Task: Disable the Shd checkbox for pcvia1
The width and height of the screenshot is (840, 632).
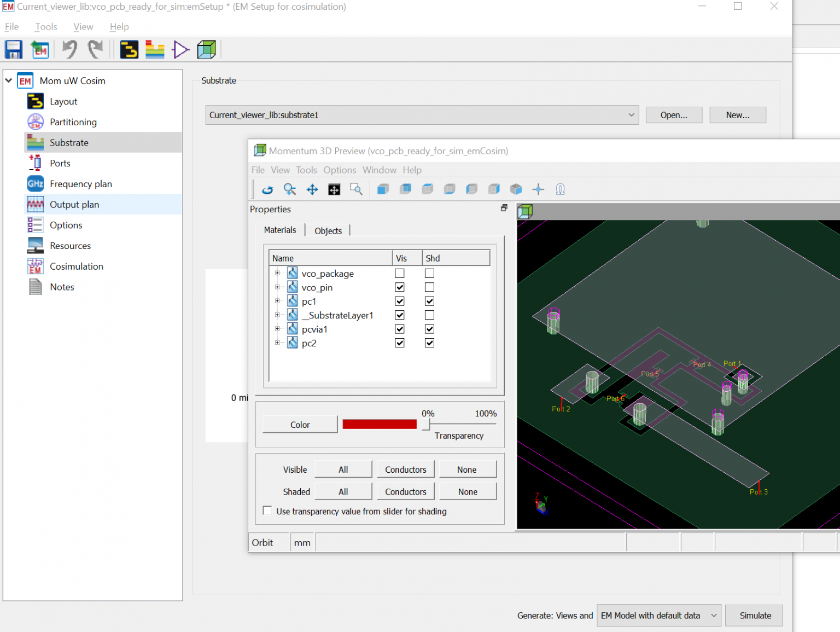Action: [x=429, y=329]
